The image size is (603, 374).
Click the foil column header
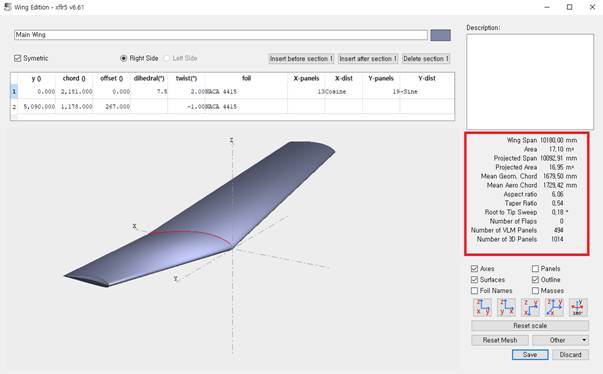tap(246, 78)
